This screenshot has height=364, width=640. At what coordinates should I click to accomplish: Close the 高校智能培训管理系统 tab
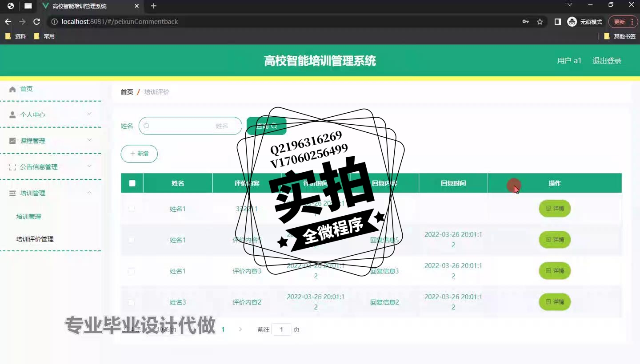pos(137,6)
